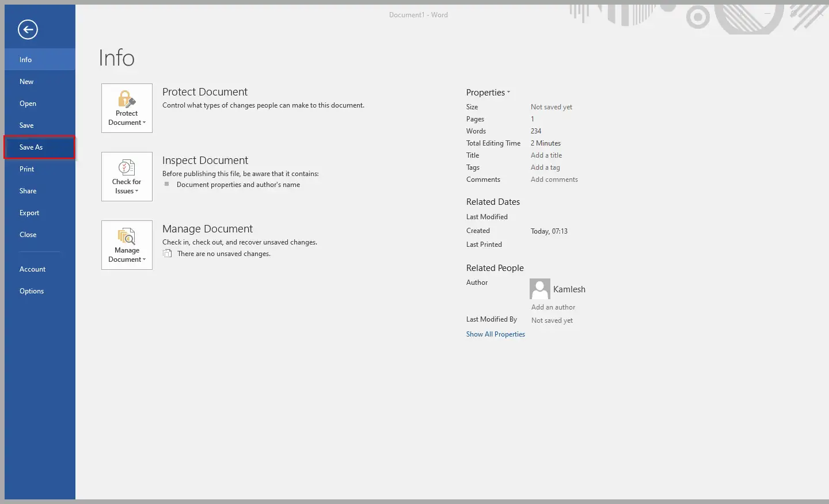This screenshot has height=504, width=829.
Task: Click the Add comments field
Action: pos(554,180)
